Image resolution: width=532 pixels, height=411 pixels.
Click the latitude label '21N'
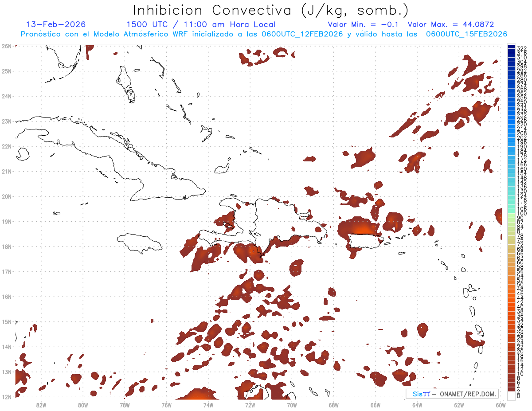(x=6, y=171)
